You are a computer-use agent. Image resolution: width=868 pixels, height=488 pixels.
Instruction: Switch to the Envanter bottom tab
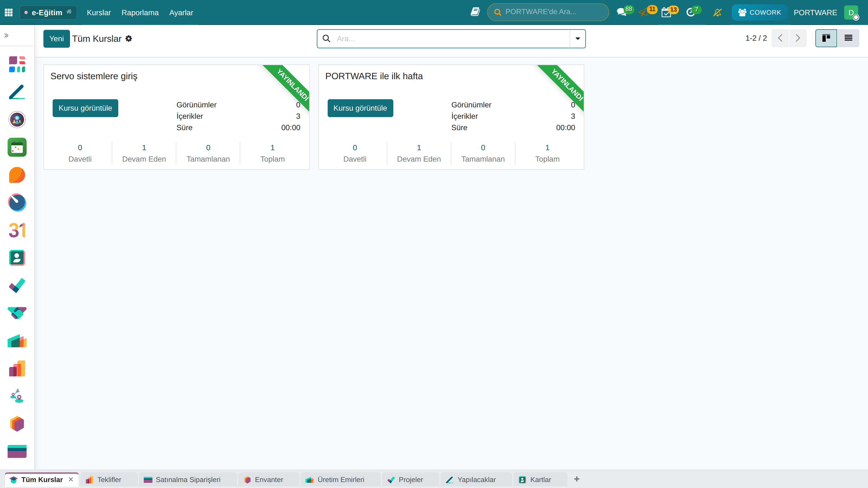(269, 480)
